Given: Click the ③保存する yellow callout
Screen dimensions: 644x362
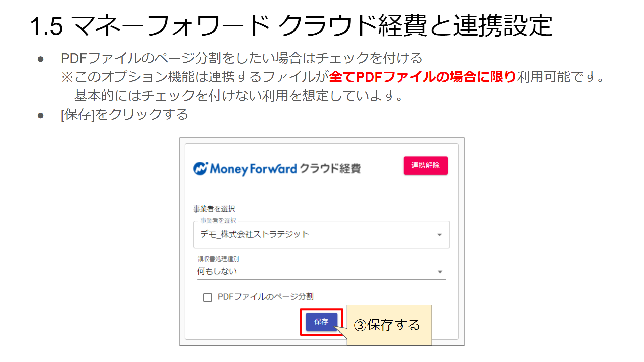Looking at the screenshot, I should pyautogui.click(x=389, y=325).
